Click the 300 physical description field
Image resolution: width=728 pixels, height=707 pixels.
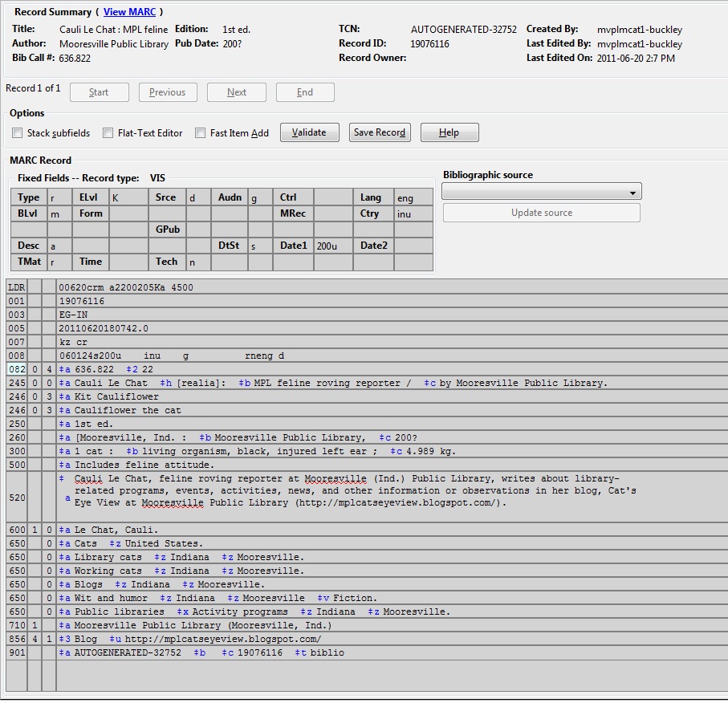tap(392, 451)
